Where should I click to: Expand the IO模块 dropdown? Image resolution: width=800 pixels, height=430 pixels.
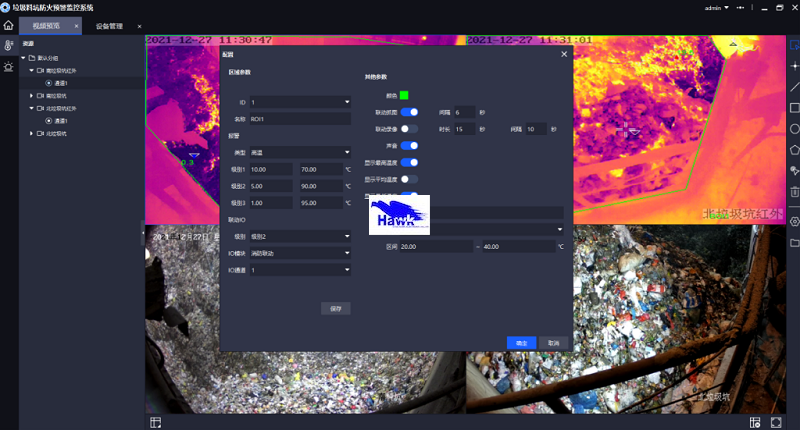coord(300,253)
